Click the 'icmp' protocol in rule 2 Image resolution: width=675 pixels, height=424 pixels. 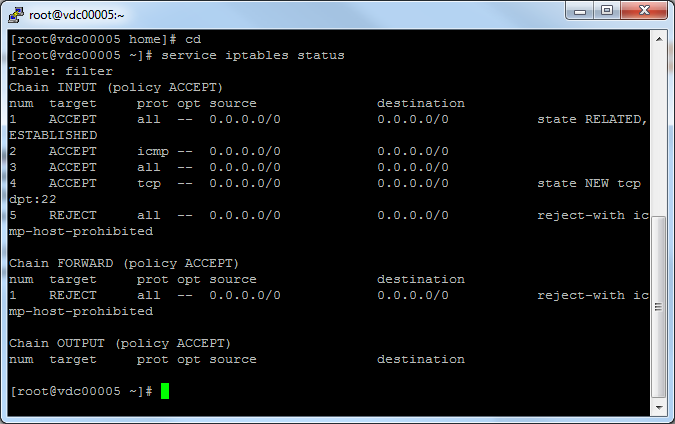tap(153, 152)
